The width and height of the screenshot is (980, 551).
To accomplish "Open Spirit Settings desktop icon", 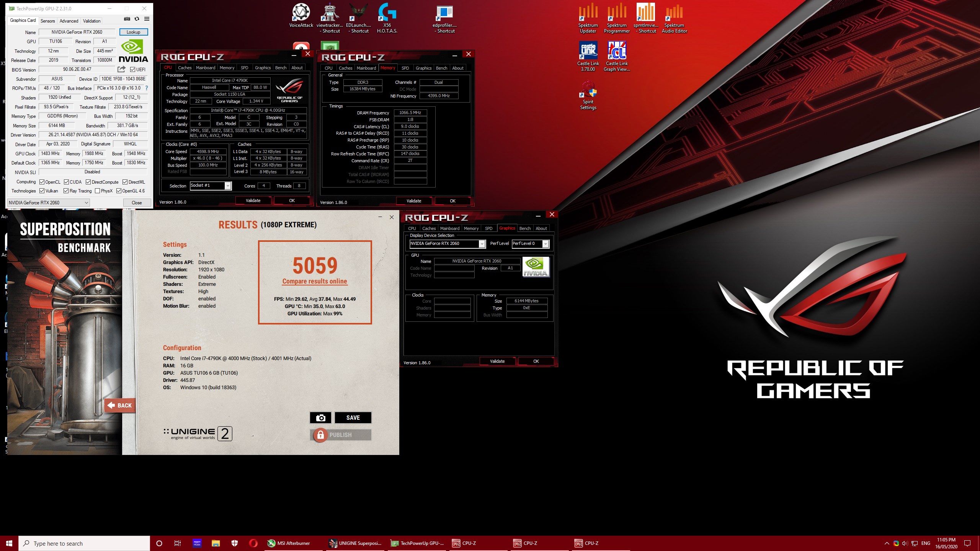I will point(588,95).
